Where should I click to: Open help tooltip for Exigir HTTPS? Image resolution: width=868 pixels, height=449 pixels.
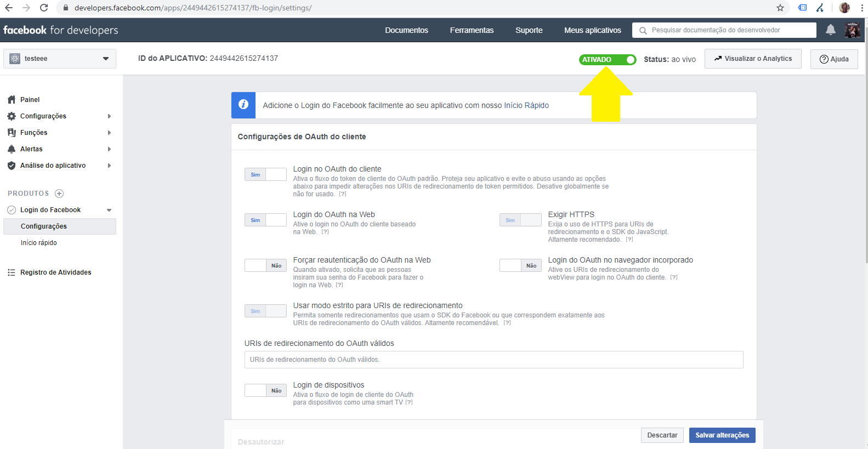coord(629,240)
